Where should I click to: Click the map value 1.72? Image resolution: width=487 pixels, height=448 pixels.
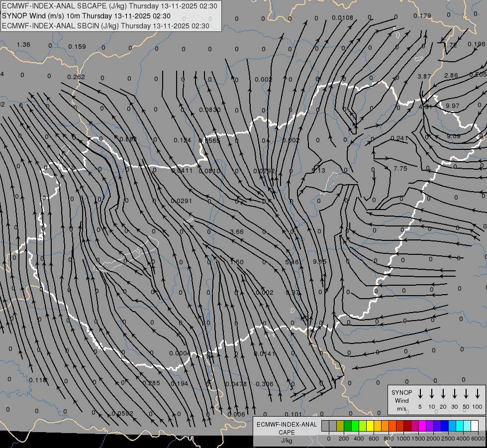(x=451, y=45)
